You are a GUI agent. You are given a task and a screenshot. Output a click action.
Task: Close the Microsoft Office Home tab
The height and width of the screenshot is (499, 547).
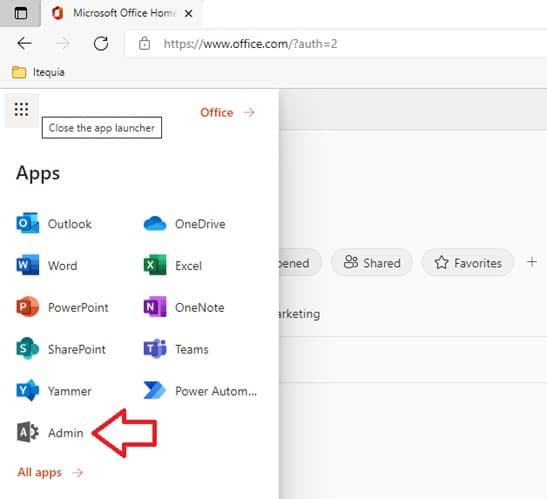click(x=188, y=14)
